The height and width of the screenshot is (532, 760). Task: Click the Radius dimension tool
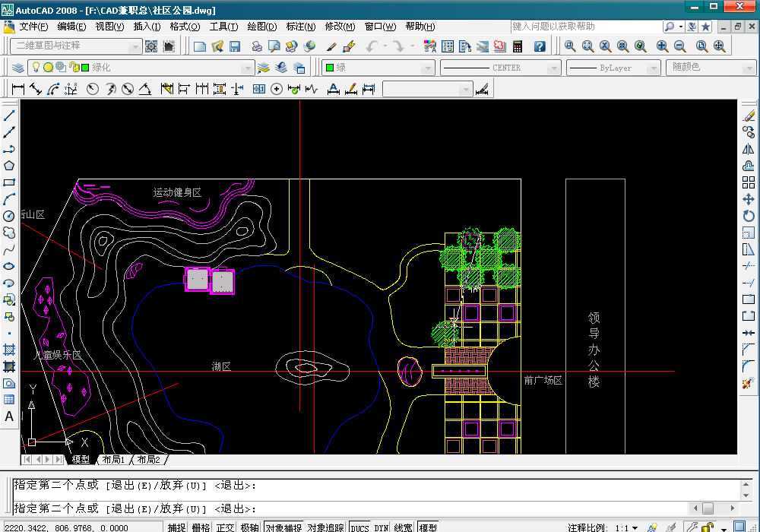click(x=93, y=89)
